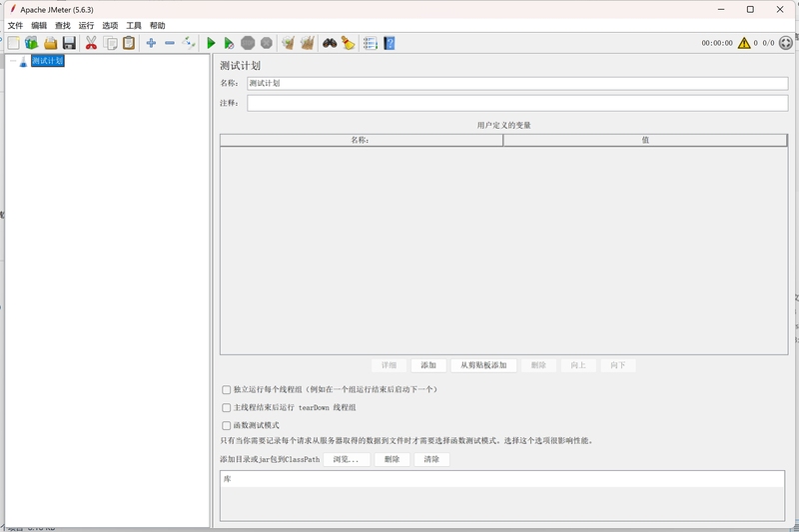Toggle enable/disable with the arrows icon

[189, 43]
